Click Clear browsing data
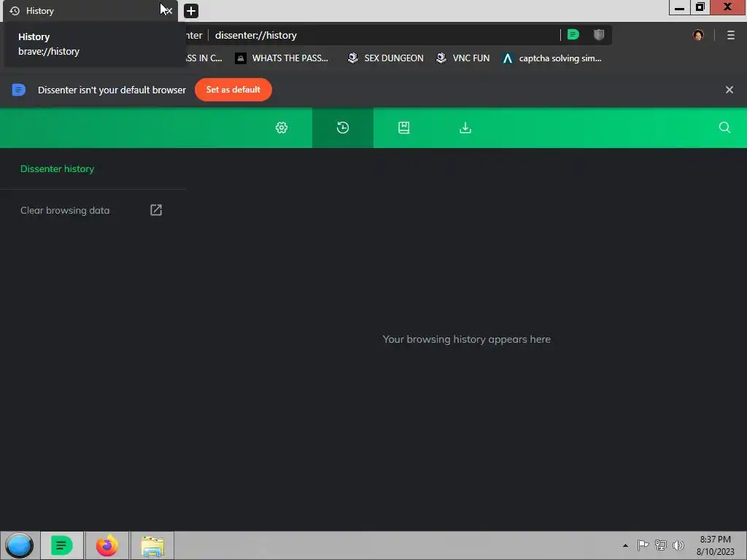 click(65, 210)
